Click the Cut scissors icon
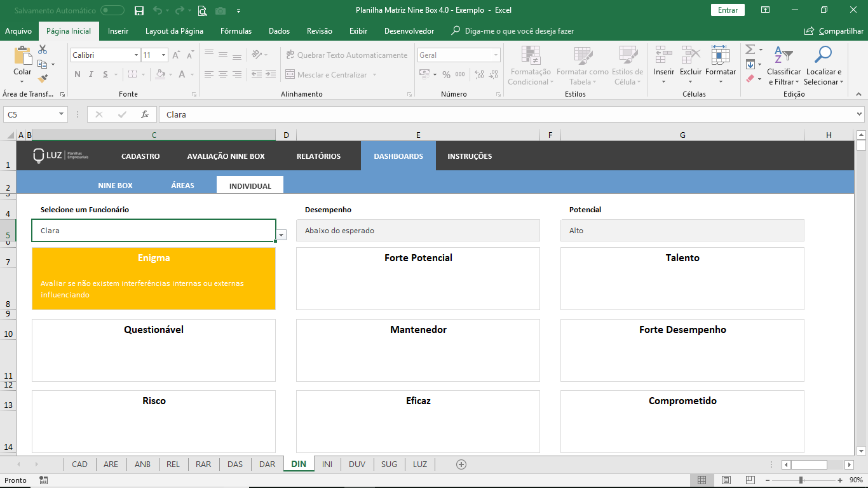868x488 pixels. pyautogui.click(x=43, y=50)
